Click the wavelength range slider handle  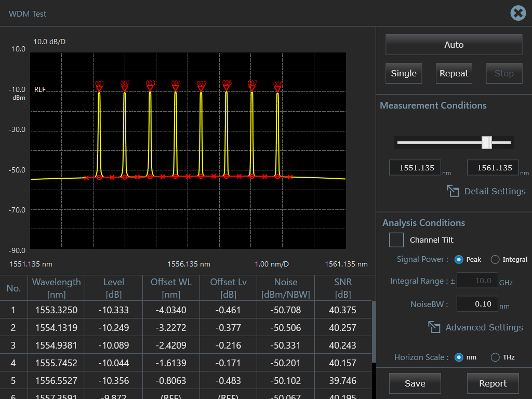(486, 142)
